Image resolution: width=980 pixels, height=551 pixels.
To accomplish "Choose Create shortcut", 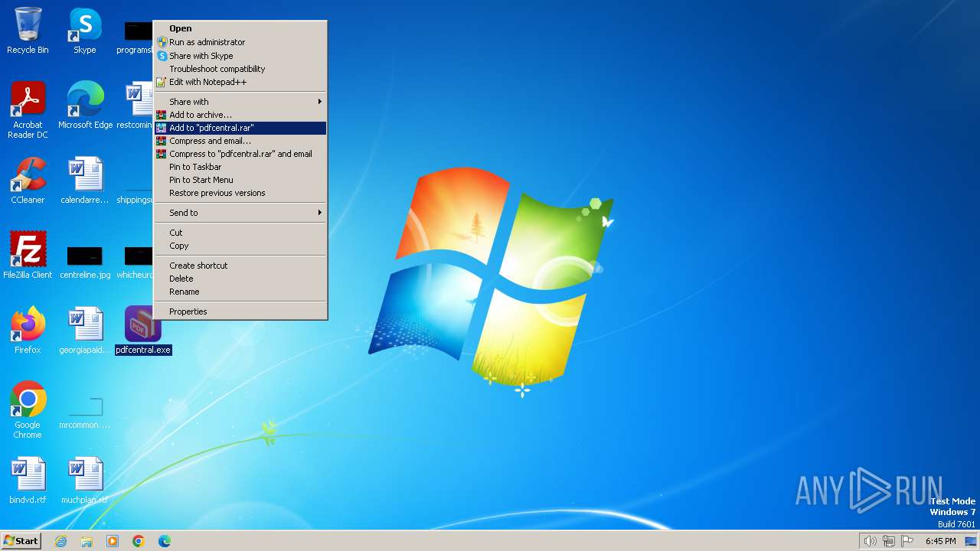I will pyautogui.click(x=240, y=266).
